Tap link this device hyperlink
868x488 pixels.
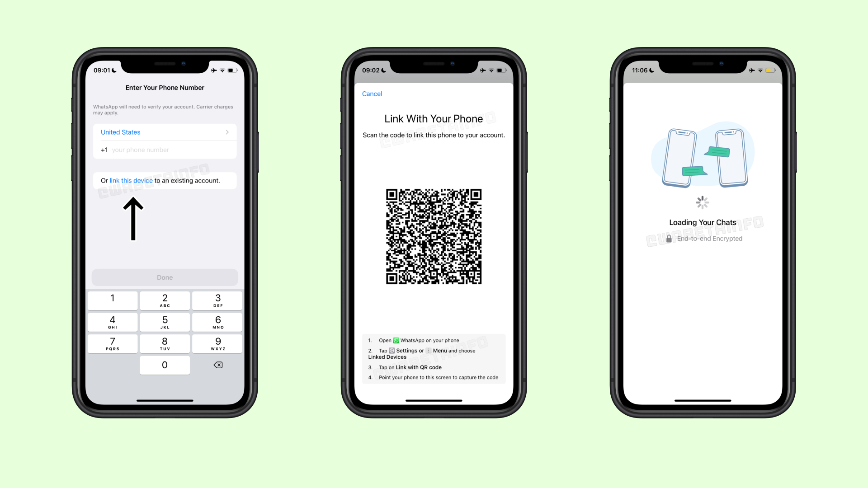coord(131,180)
